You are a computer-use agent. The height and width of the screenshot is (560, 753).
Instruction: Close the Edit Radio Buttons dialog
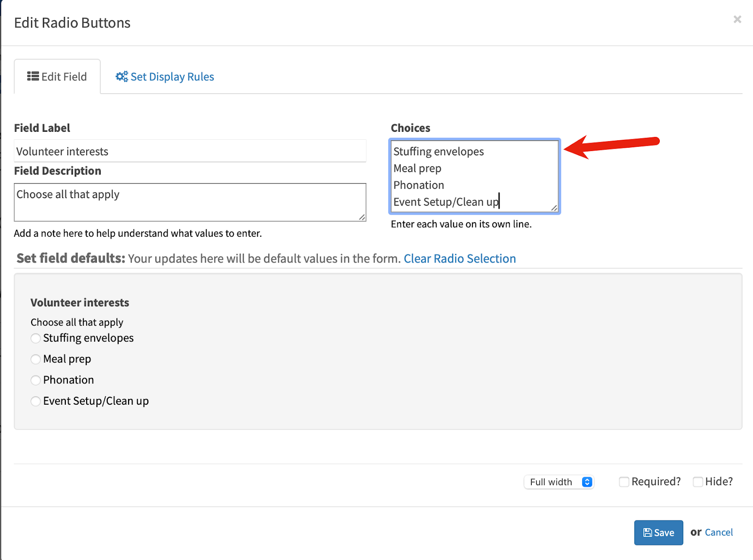(x=737, y=19)
